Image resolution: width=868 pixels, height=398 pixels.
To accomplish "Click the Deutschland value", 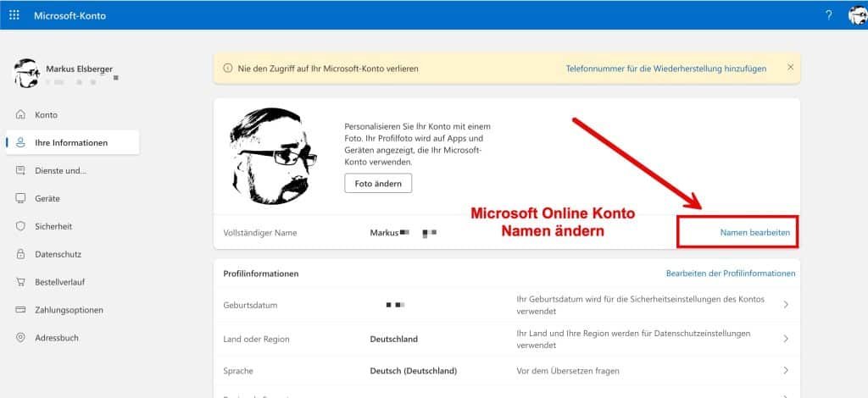I will pyautogui.click(x=393, y=339).
